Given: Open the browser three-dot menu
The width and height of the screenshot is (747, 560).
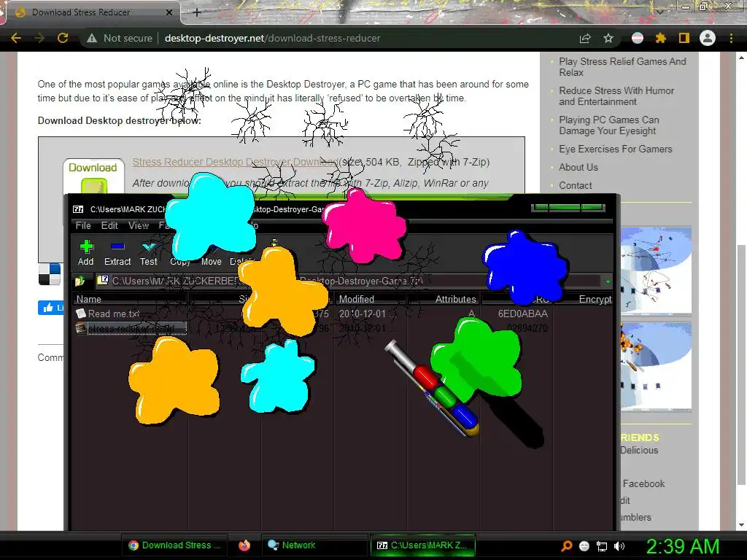Looking at the screenshot, I should [731, 38].
